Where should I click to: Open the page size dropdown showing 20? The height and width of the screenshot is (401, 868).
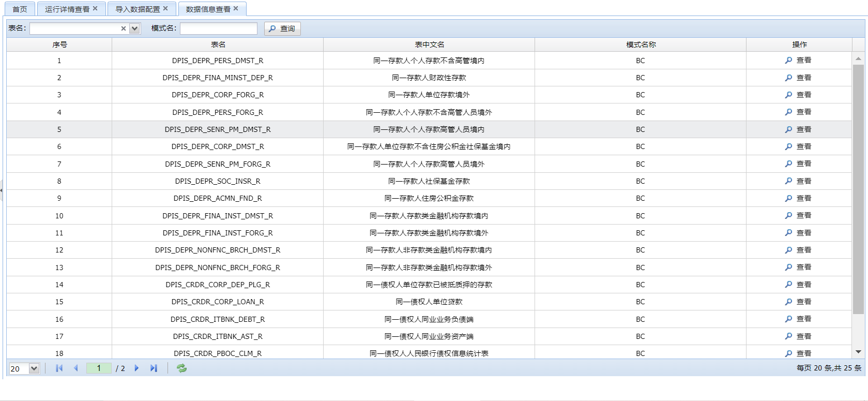(34, 369)
